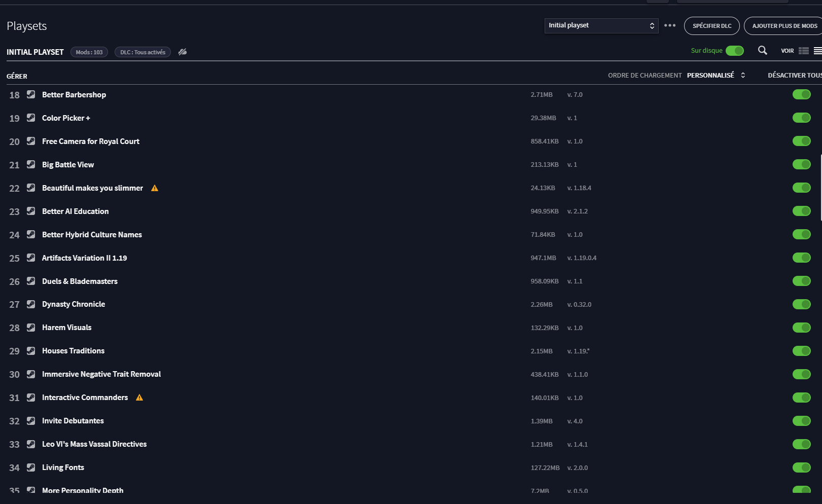Viewport: 822px width, 504px height.
Task: Click Désactiver tous button
Action: [795, 75]
